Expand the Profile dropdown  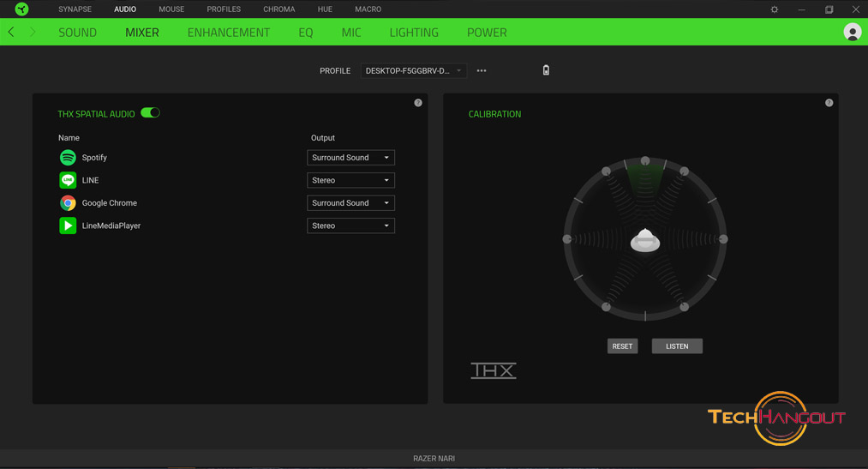coord(414,71)
